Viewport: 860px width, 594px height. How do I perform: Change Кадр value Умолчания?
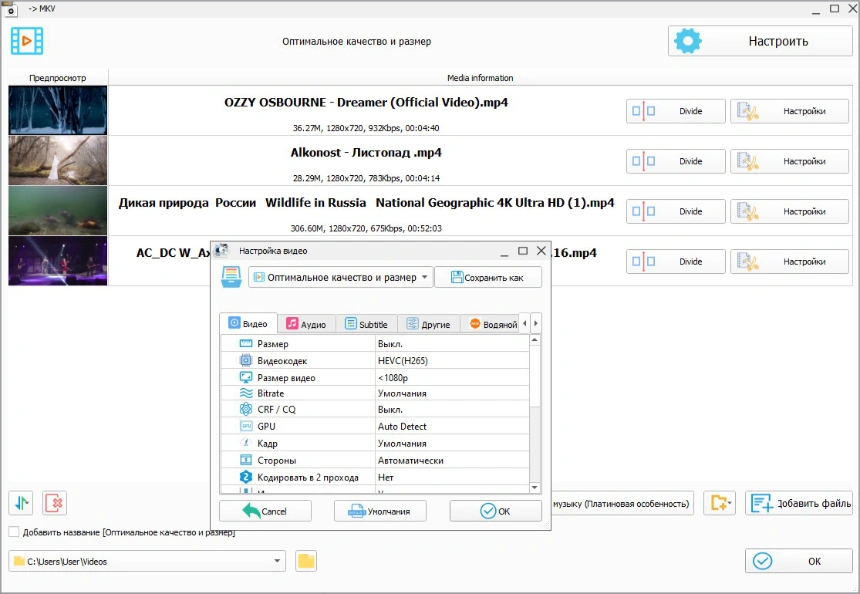point(452,443)
